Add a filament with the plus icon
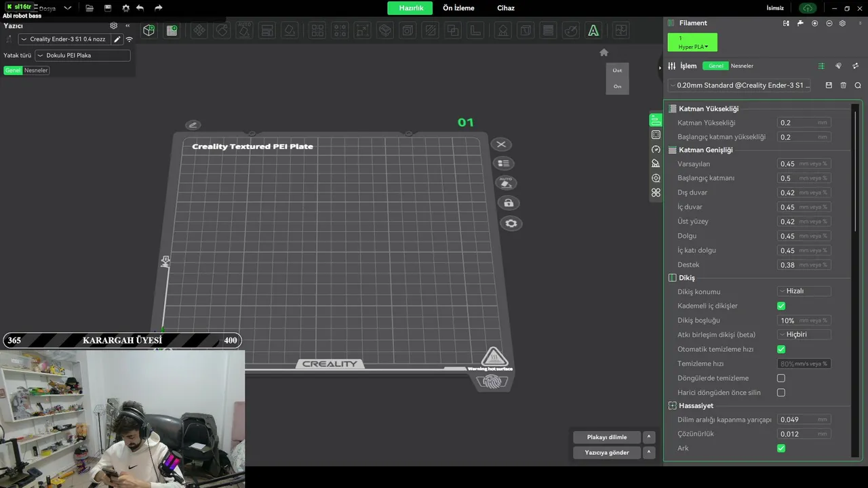The image size is (868, 488). pos(814,23)
